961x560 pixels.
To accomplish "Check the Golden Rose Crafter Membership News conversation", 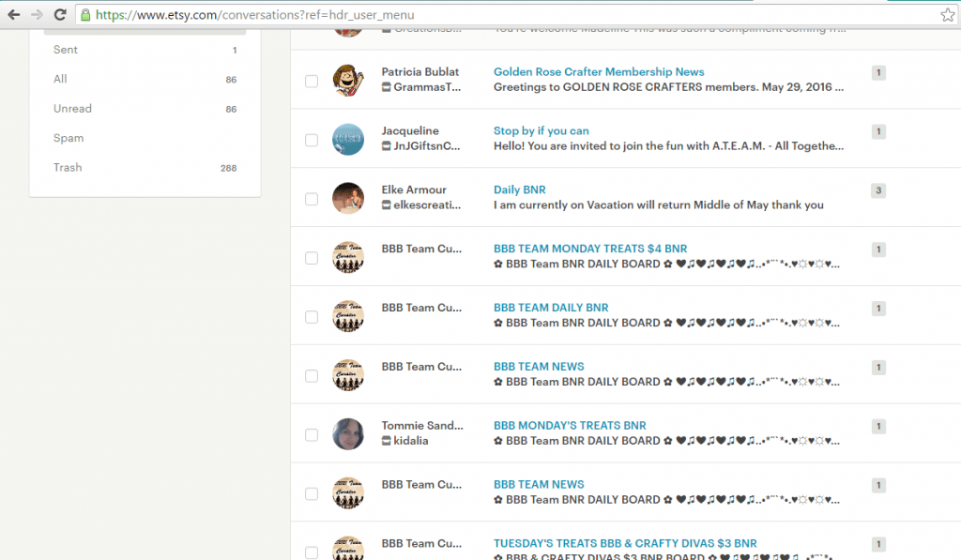I will coord(311,82).
